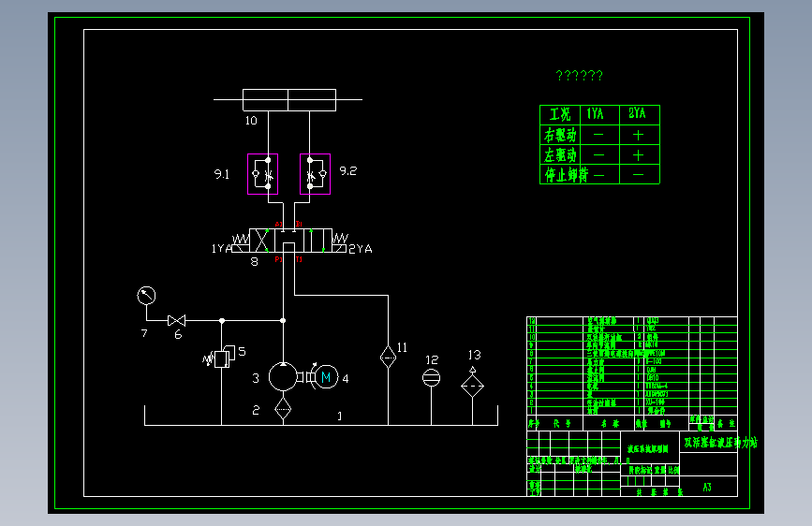Click the 工况 table header cell
The width and height of the screenshot is (812, 526).
(560, 114)
